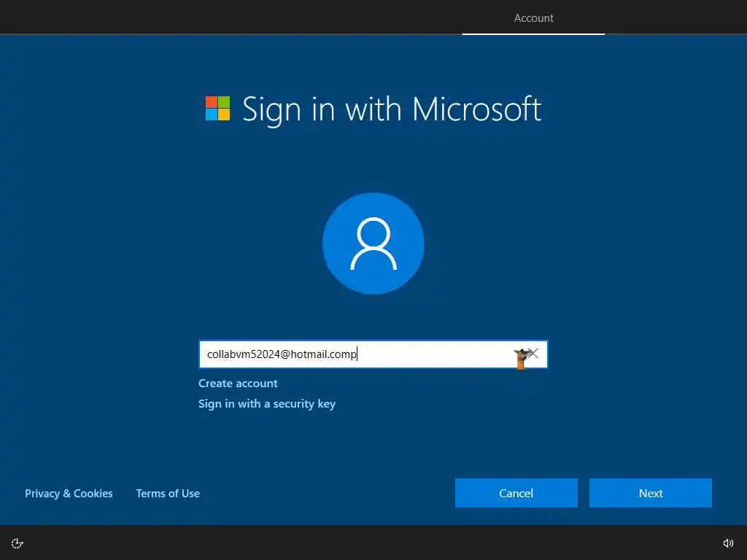
Task: Open the Create account link
Action: pos(238,384)
